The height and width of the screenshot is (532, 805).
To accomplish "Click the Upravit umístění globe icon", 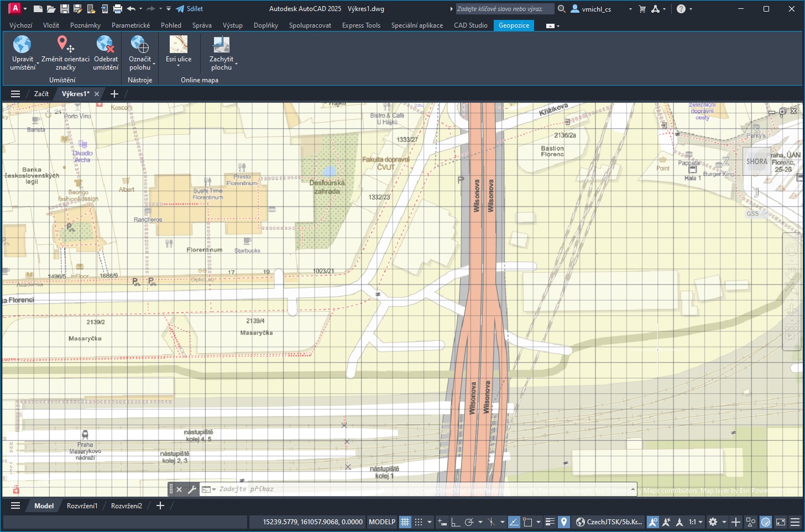I will point(22,44).
